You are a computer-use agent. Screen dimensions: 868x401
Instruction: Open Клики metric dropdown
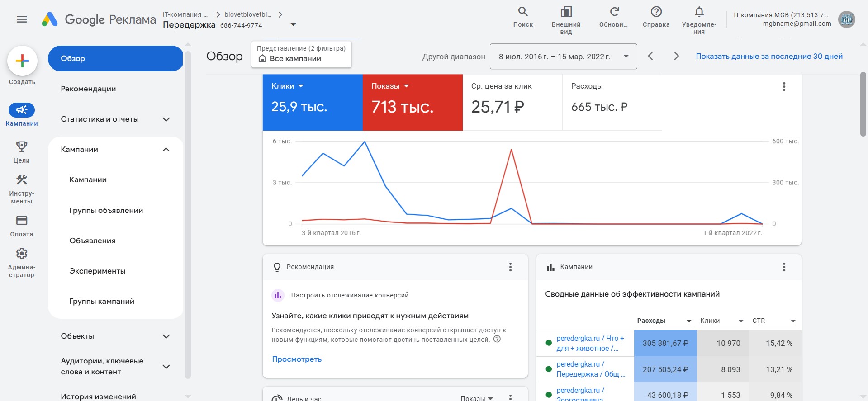(301, 86)
